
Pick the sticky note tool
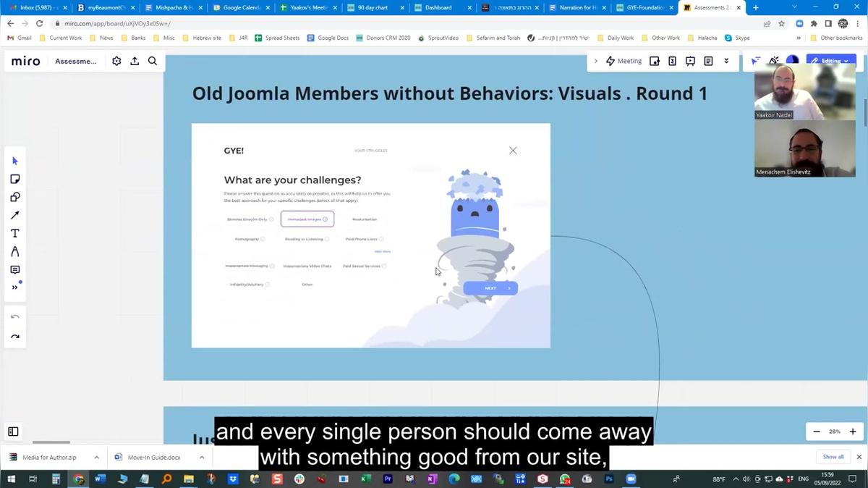[x=15, y=179]
